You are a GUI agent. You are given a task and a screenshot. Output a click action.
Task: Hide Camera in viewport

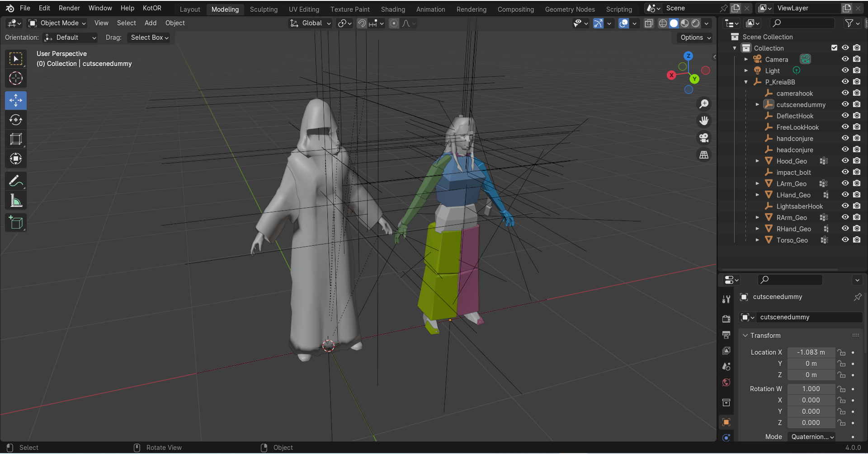coord(845,59)
